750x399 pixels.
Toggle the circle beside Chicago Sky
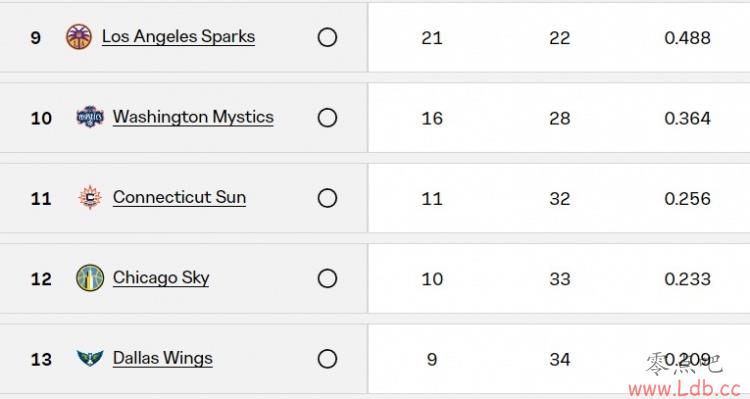(x=327, y=278)
